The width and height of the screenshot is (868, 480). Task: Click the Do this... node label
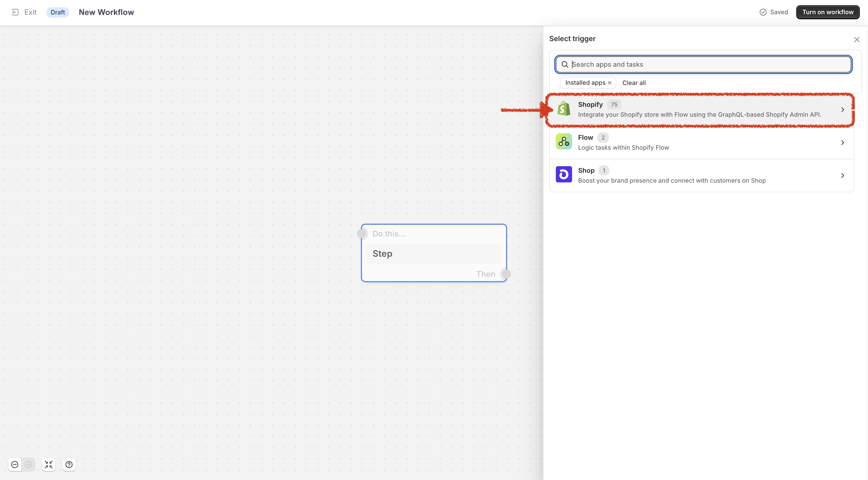click(389, 234)
